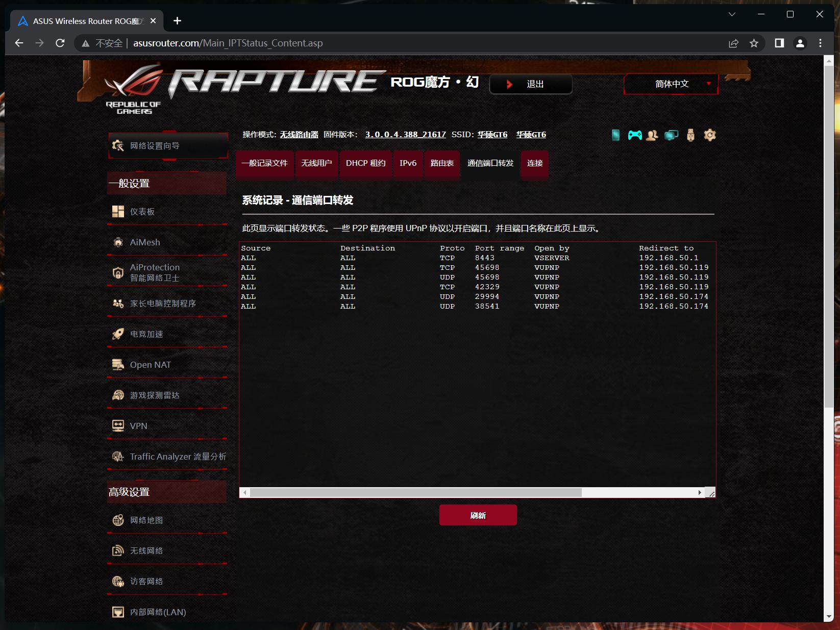Open the 无线路由器 operation mode link

pos(299,135)
